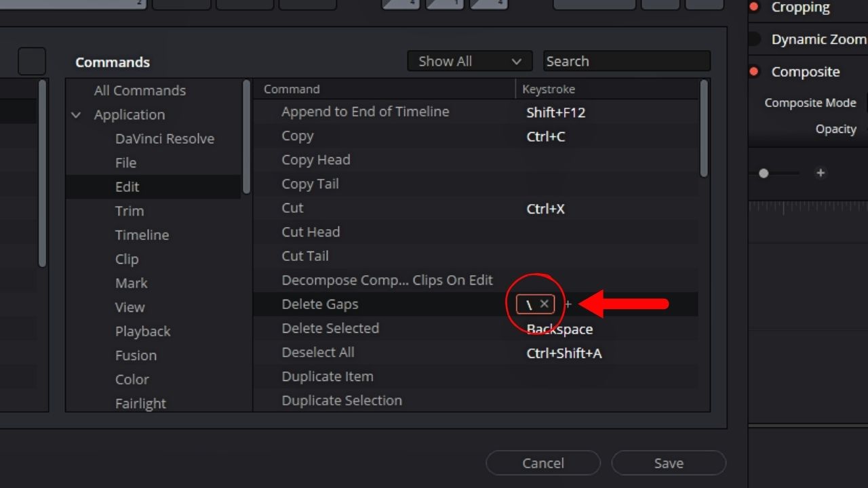Select All Commands in the tree

[140, 90]
